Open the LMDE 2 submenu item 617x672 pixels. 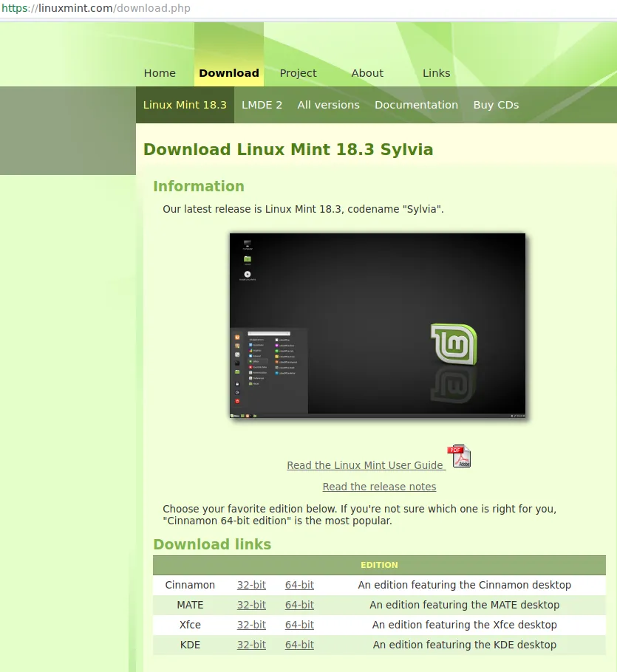coord(262,105)
